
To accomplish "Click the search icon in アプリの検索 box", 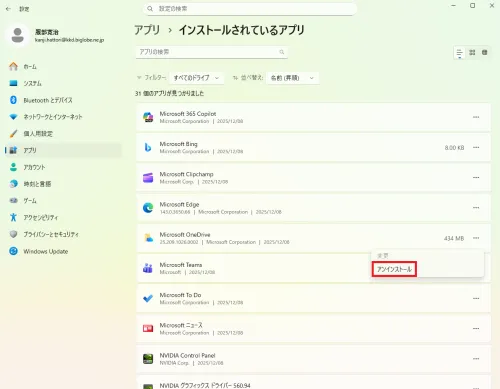I will [x=282, y=52].
